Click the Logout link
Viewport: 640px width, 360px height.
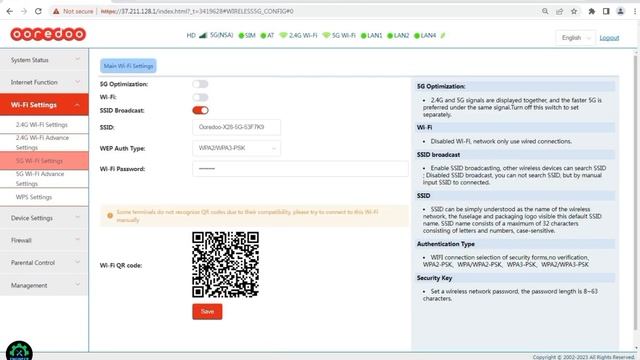click(609, 38)
